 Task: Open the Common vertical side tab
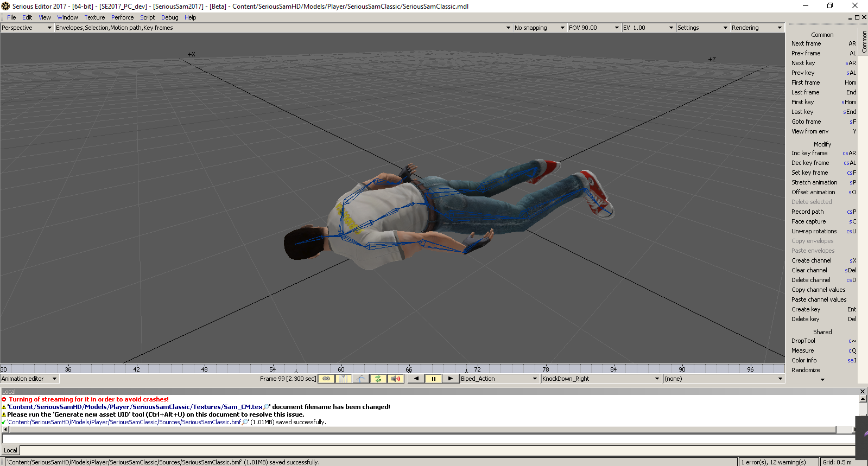(864, 42)
